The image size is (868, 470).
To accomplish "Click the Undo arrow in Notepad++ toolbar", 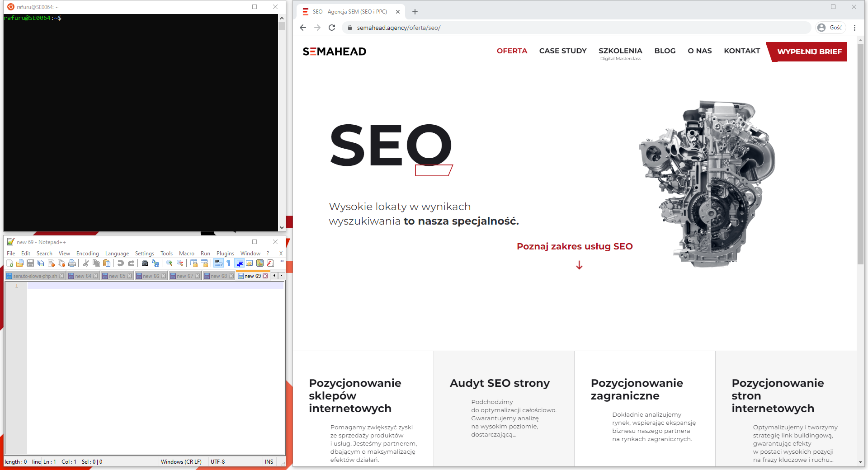I will (x=120, y=263).
